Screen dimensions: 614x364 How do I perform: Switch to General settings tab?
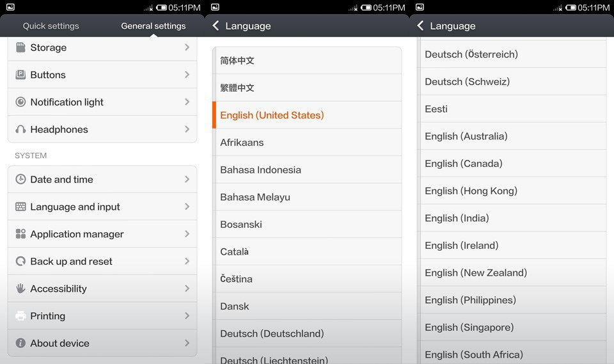[x=153, y=26]
